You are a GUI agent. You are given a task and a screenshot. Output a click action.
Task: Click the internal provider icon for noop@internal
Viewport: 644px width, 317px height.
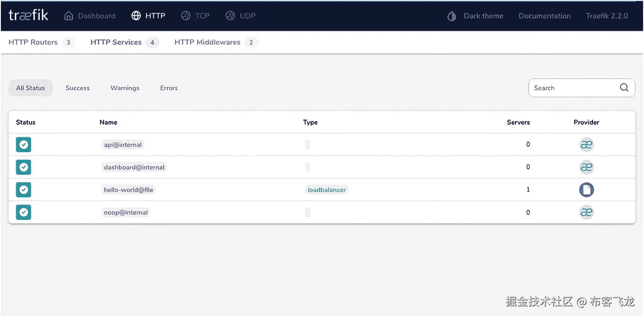[x=586, y=212]
